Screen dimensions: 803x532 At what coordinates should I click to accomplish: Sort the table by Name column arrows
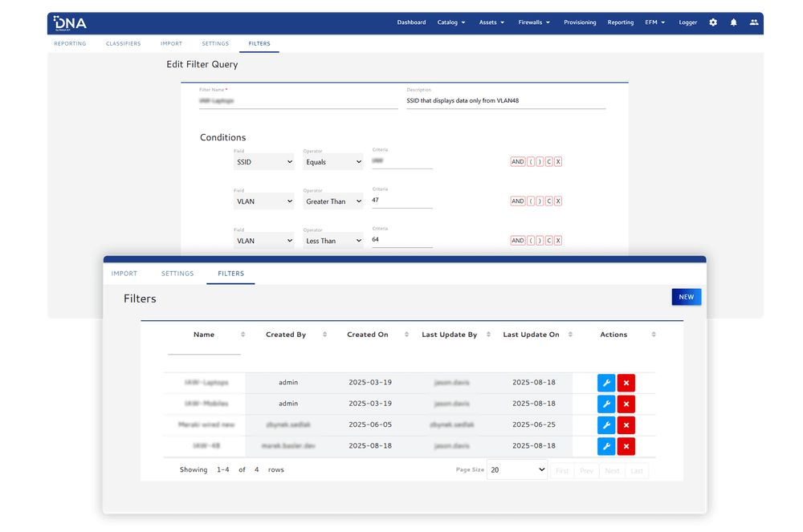pyautogui.click(x=243, y=335)
